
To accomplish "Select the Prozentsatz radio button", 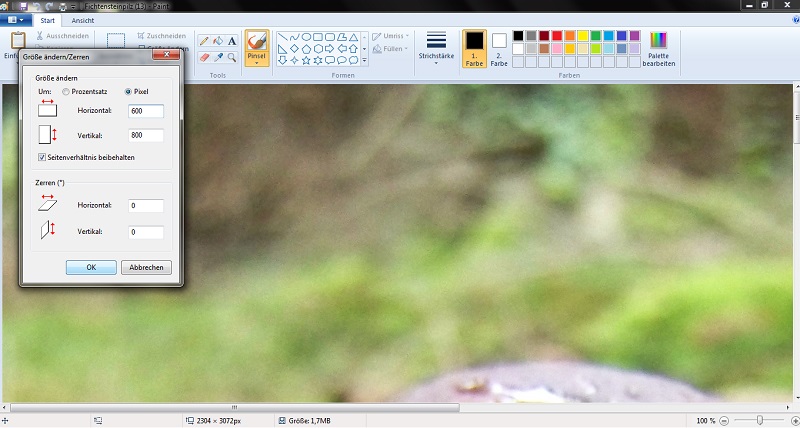I will [66, 91].
